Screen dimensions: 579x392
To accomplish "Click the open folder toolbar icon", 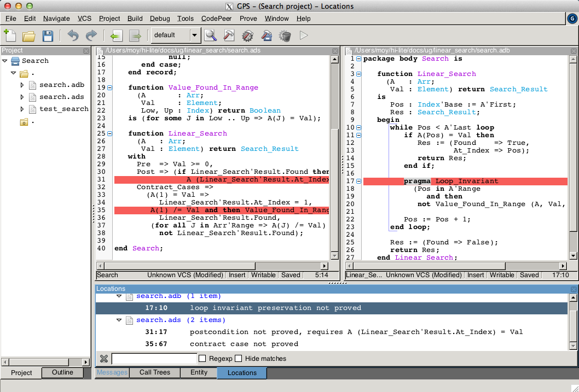I will pyautogui.click(x=29, y=36).
